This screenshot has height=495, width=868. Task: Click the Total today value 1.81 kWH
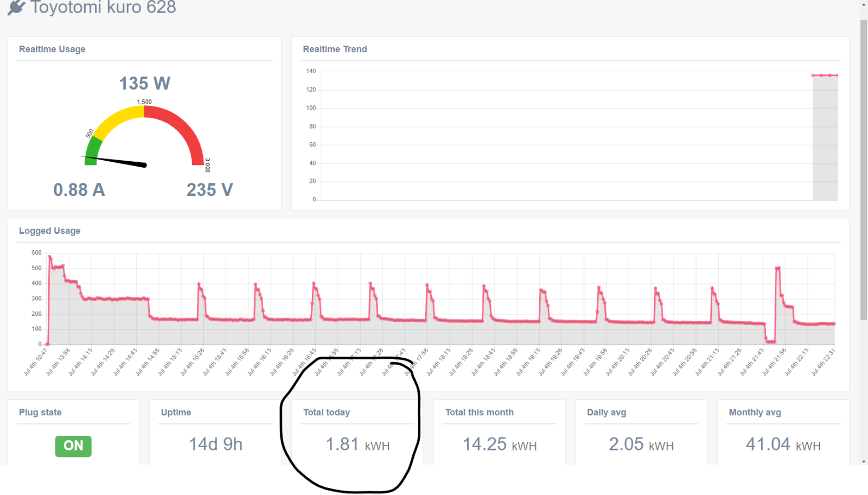coord(358,445)
